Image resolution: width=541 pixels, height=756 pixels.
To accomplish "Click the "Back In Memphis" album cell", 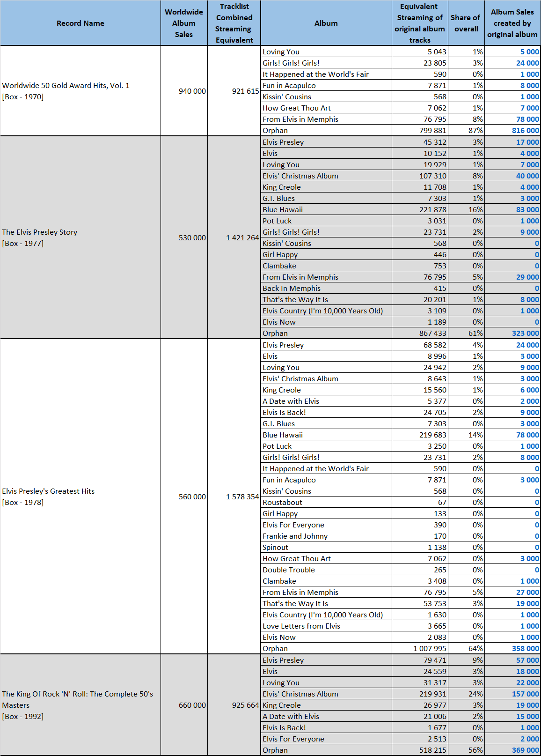I will click(326, 288).
